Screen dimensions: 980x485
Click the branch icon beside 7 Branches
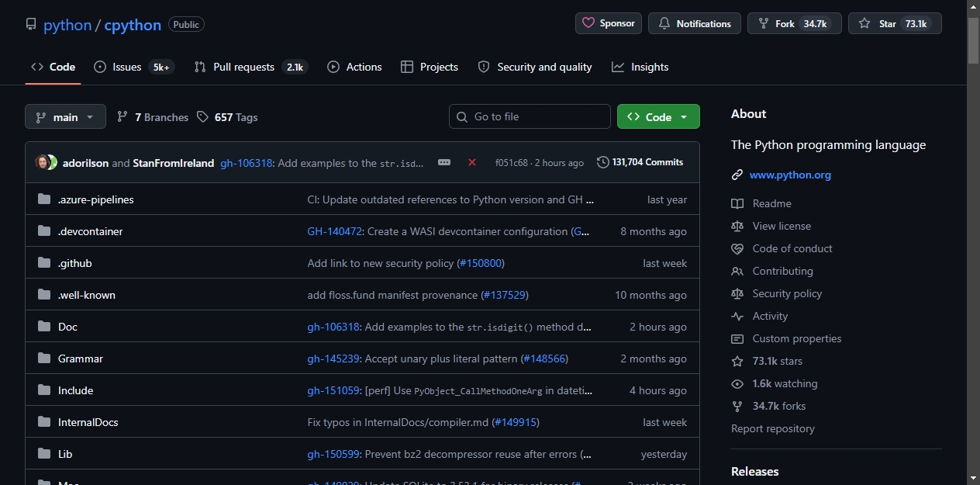coord(122,116)
